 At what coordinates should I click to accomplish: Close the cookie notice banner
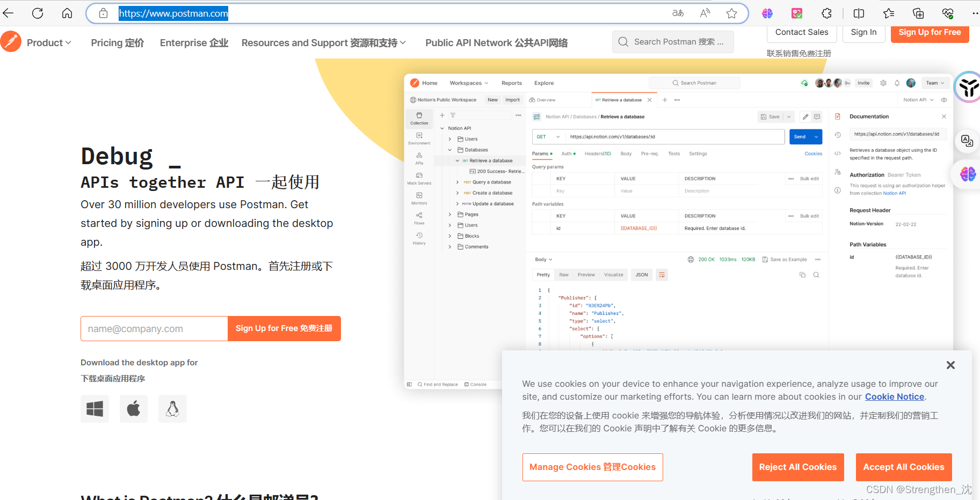click(950, 365)
